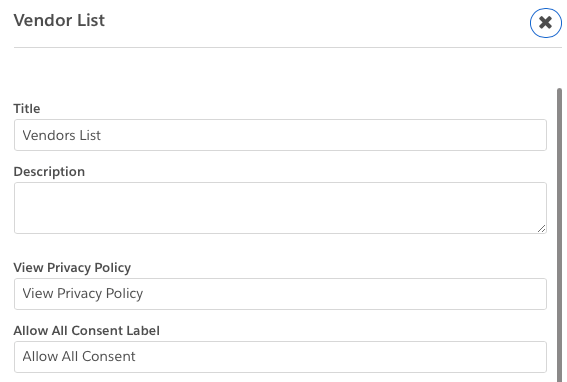
Task: Click the "Allow All Consent Label" label
Action: [86, 331]
